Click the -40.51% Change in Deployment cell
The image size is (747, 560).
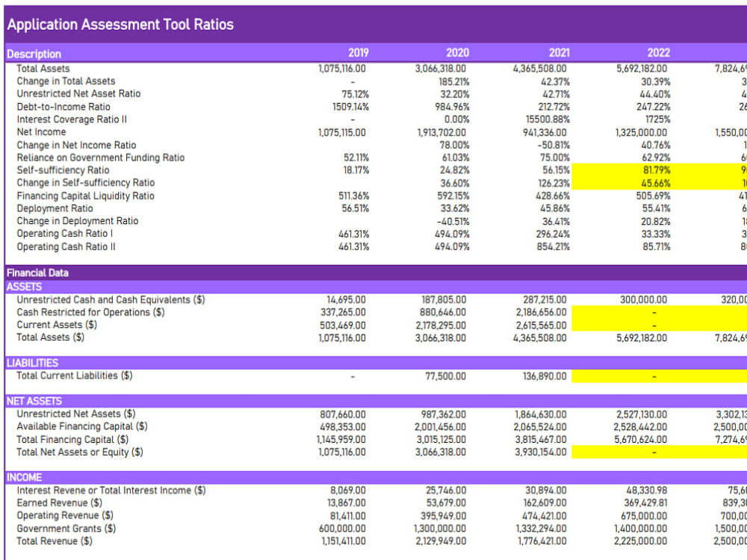[453, 222]
